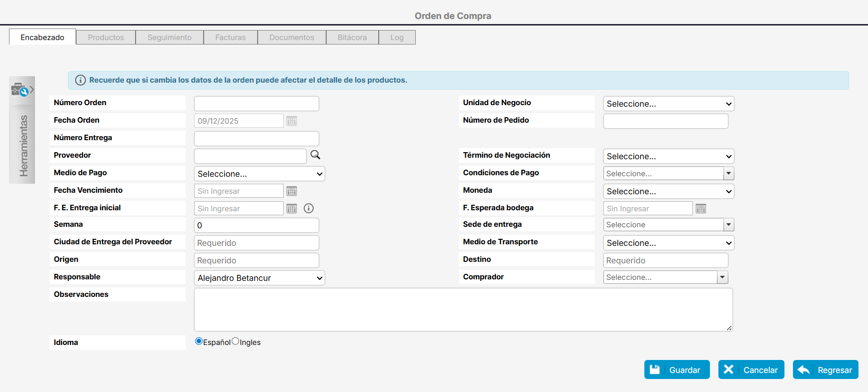
Task: Click the Proveedor search magnifier icon
Action: click(315, 155)
